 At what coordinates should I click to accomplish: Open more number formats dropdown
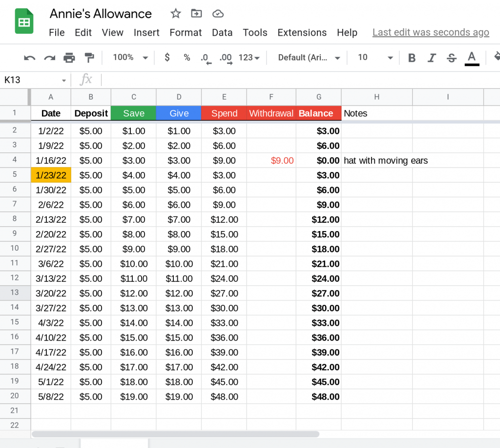coord(249,58)
